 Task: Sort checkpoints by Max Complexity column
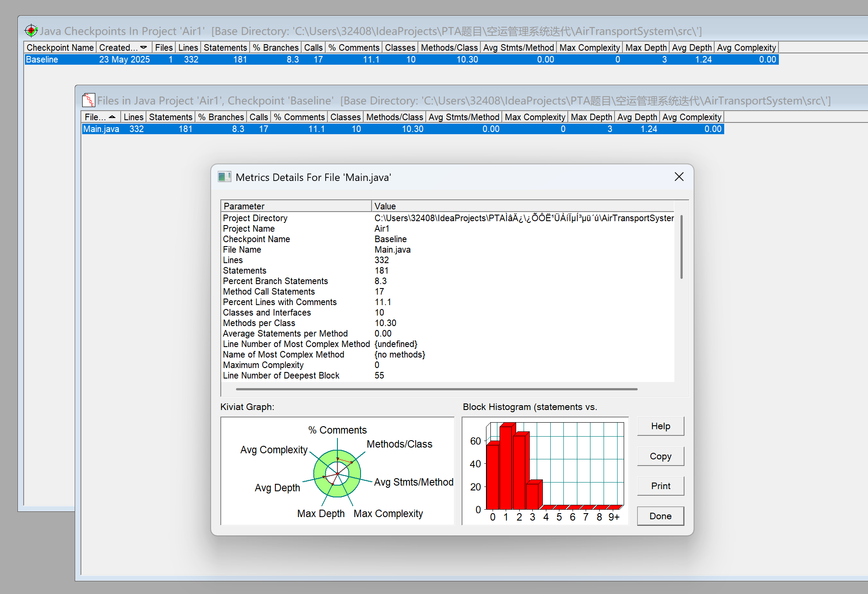click(589, 47)
